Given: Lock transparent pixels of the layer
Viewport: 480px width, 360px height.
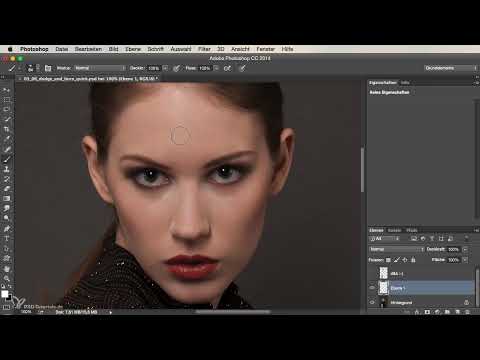Looking at the screenshot, I should 388,260.
